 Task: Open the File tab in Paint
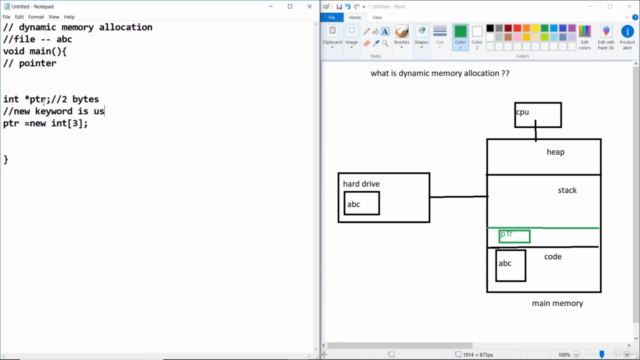(x=332, y=18)
